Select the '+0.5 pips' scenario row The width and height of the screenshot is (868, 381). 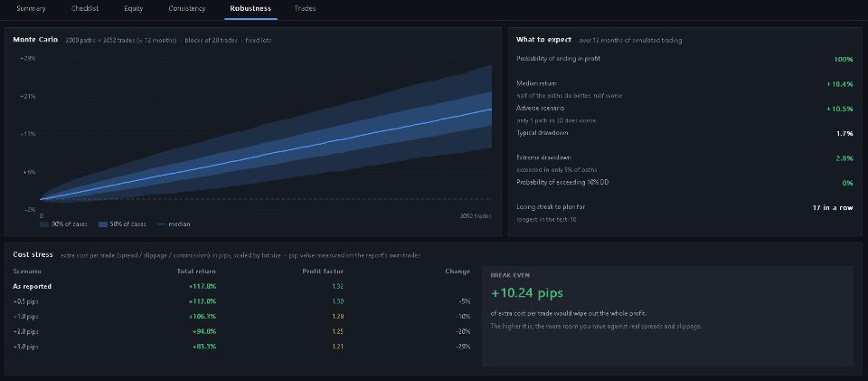click(241, 301)
